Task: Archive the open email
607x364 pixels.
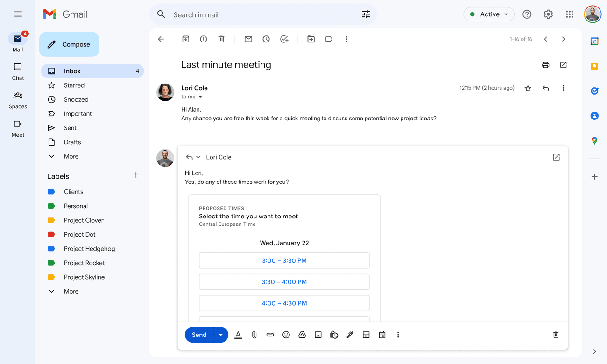Action: pyautogui.click(x=185, y=39)
